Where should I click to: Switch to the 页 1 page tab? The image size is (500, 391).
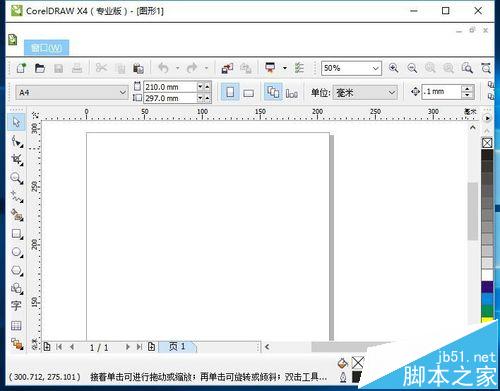tap(177, 347)
